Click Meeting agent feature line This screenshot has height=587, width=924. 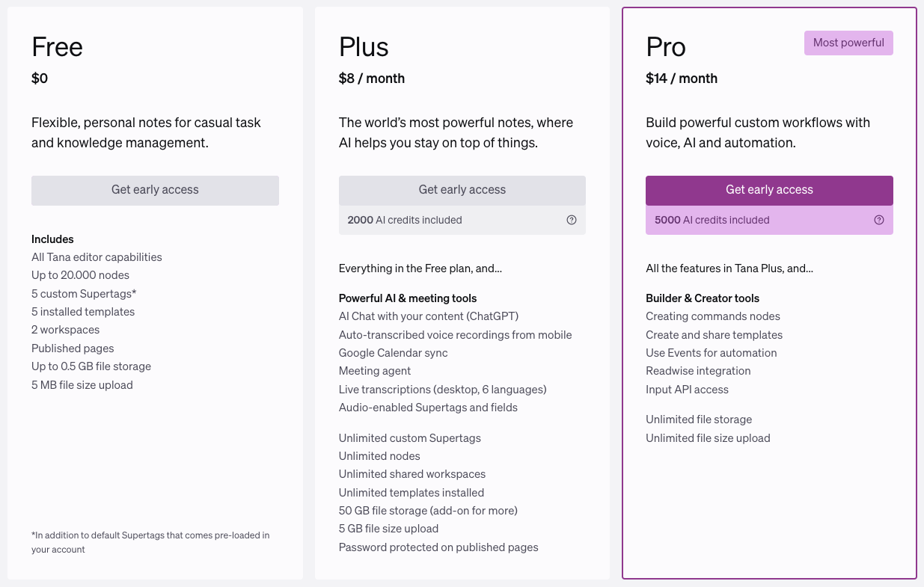(x=375, y=371)
